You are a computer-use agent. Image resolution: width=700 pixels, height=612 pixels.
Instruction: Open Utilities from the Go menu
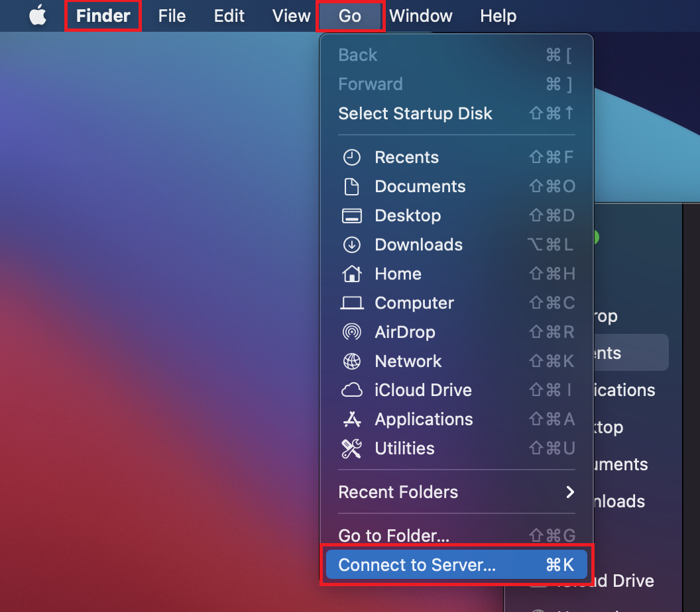(456, 448)
